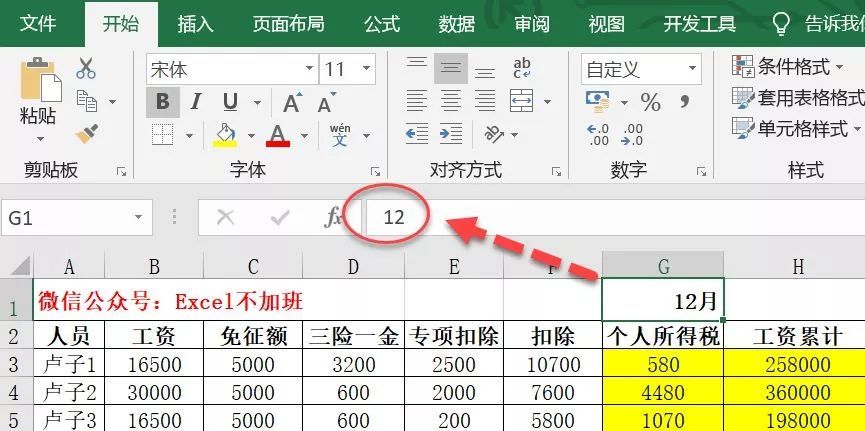Apply yellow fill color bucket
Image resolution: width=865 pixels, height=431 pixels.
(x=225, y=135)
